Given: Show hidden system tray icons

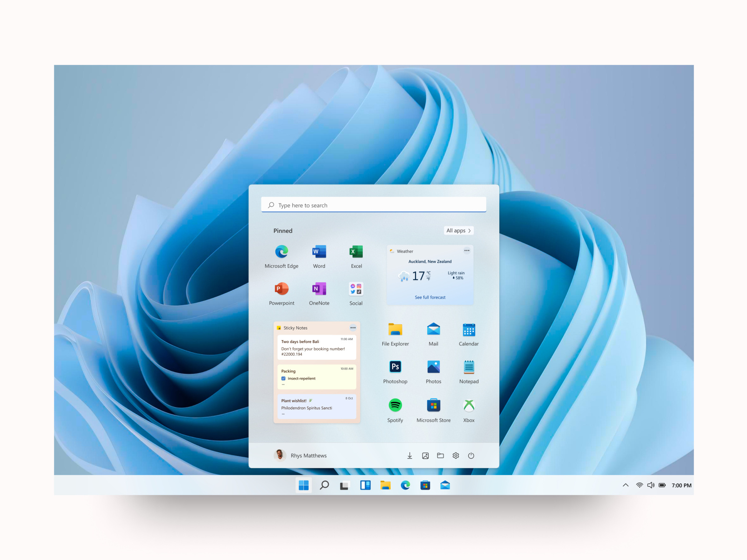Looking at the screenshot, I should click(626, 485).
